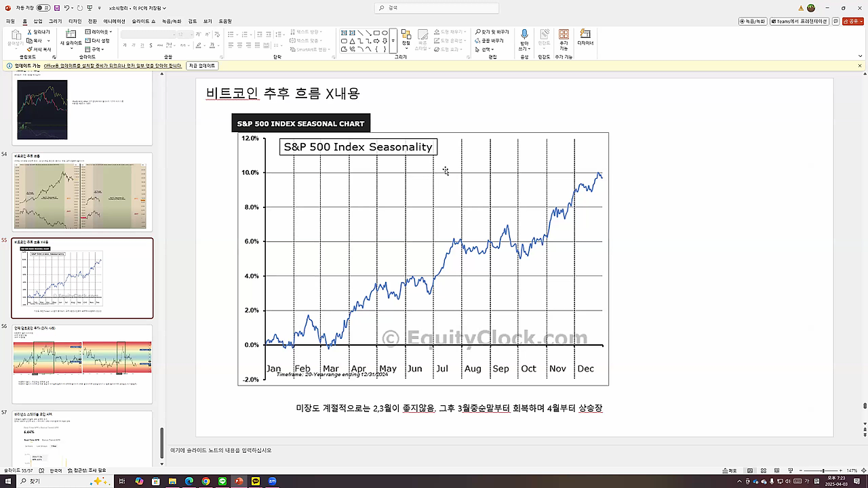Open the 파일 (File) menu tab

click(10, 21)
